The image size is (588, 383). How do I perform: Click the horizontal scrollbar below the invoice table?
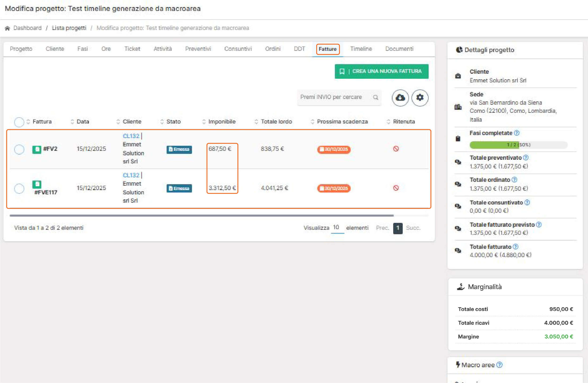click(201, 215)
